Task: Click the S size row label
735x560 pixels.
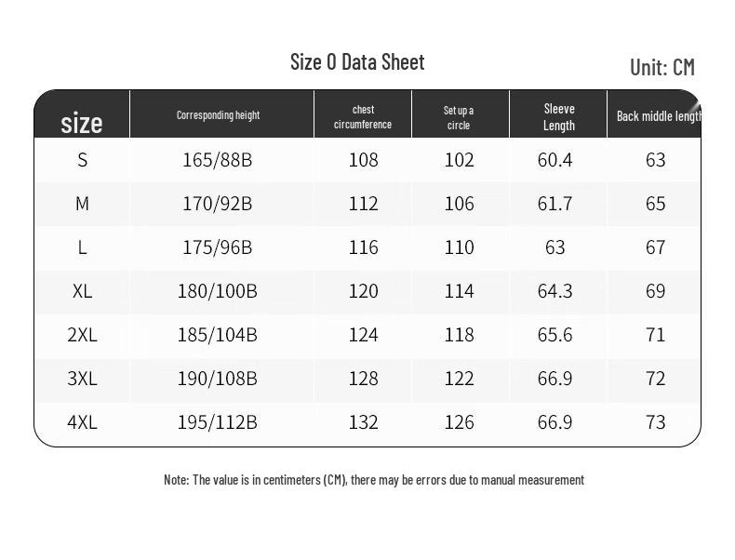Action: pyautogui.click(x=83, y=160)
